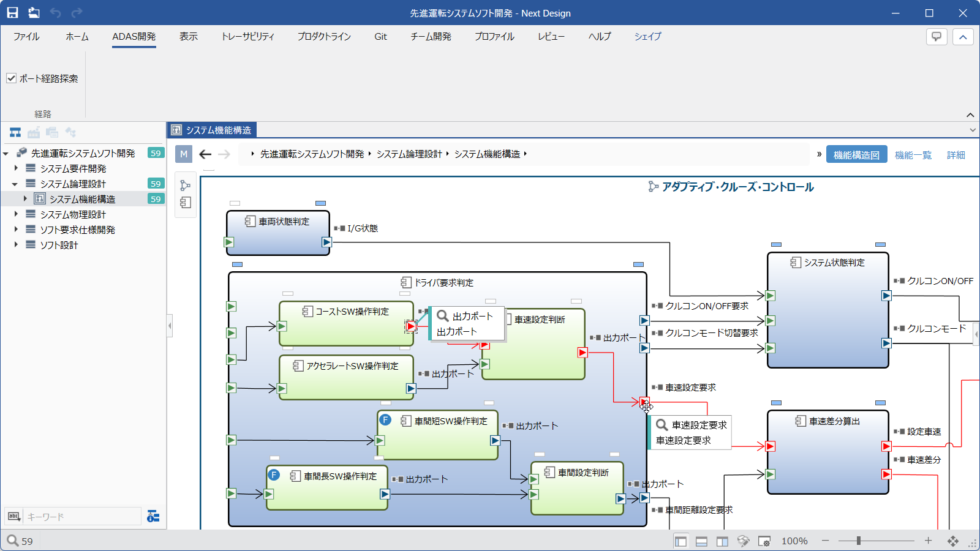Screen dimensions: 980x551
Task: Click the M model button beside back arrow
Action: (x=184, y=154)
